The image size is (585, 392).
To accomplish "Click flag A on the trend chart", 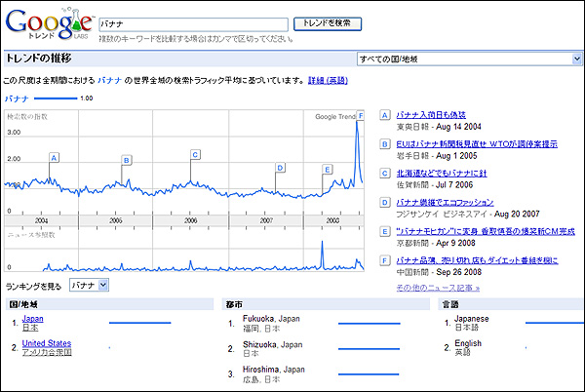I will [x=54, y=157].
